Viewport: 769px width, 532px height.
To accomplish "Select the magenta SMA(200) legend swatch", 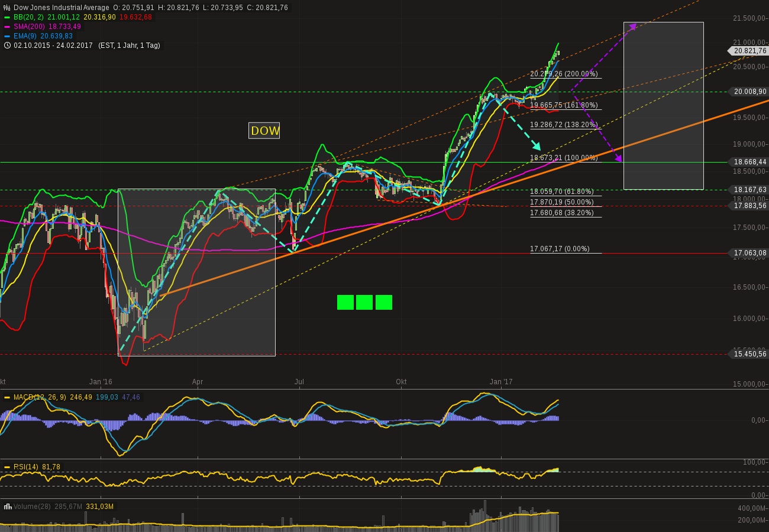I will point(7,27).
